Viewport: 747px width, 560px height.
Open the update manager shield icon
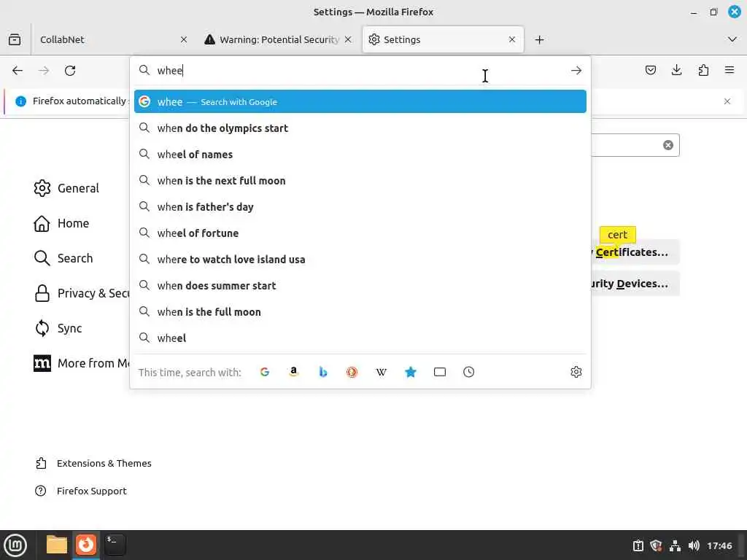click(x=656, y=545)
